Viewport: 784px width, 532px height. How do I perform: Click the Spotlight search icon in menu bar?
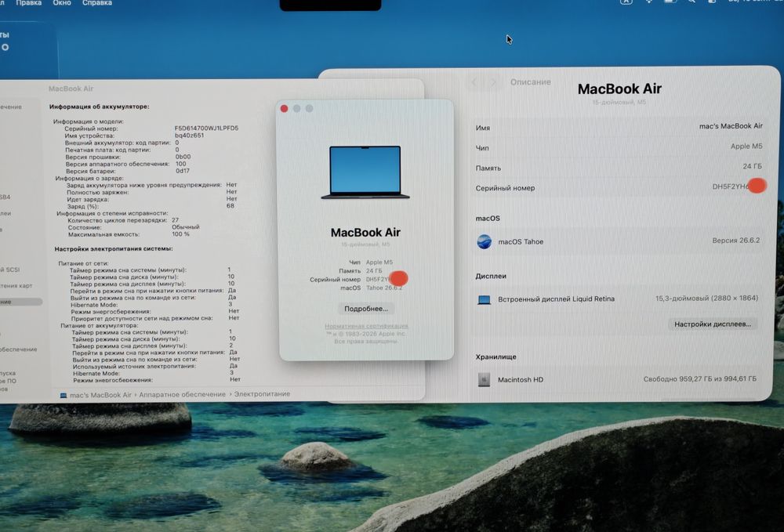point(691,2)
